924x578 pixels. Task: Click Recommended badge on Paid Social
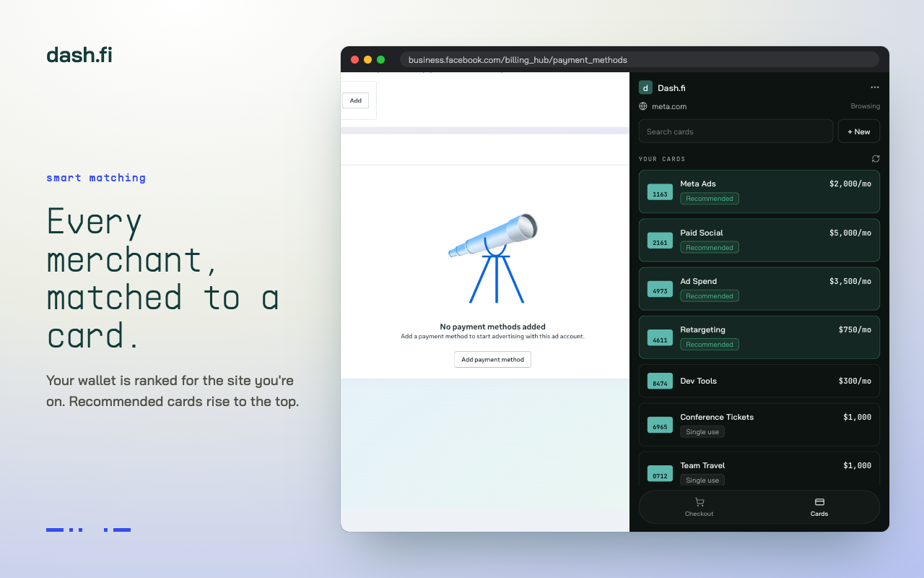coord(710,247)
